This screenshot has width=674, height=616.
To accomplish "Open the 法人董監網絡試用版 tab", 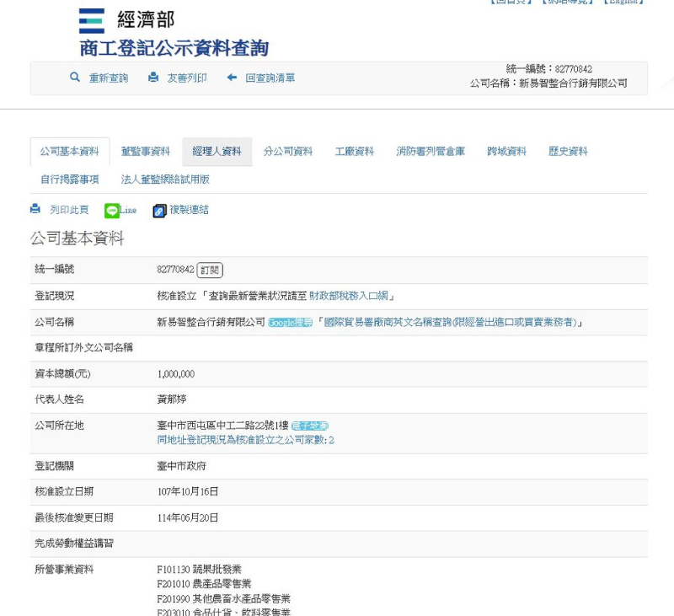I will coord(165,179).
